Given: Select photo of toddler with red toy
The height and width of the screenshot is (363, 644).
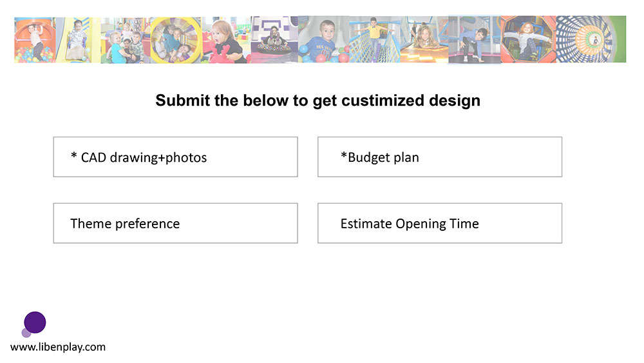Looking at the screenshot, I should pyautogui.click(x=226, y=40).
